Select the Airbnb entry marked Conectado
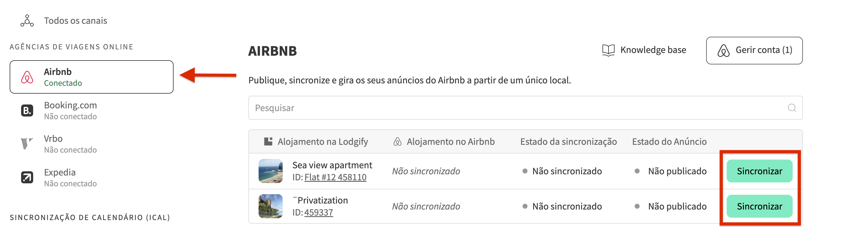 coord(92,77)
